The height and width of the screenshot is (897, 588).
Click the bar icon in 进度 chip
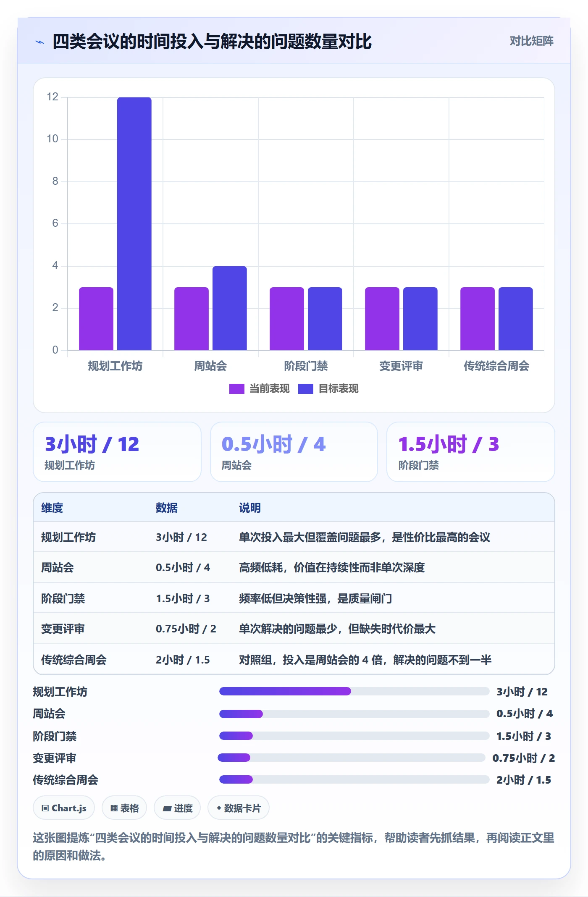167,808
